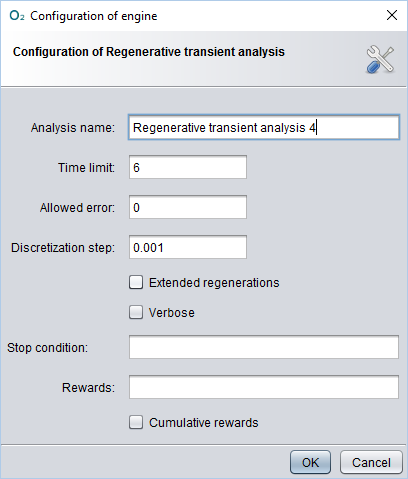This screenshot has width=408, height=479.
Task: Close the Configuration of engine dialog
Action: [392, 15]
